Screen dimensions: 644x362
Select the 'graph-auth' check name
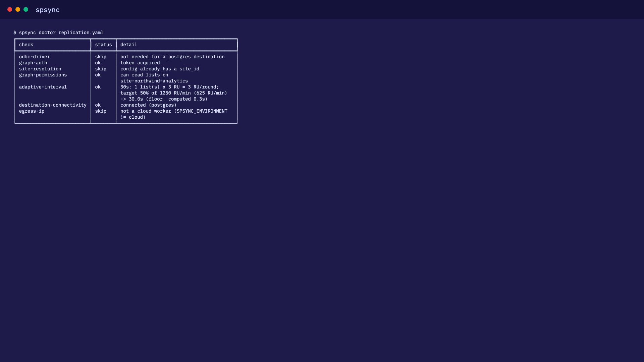click(x=33, y=63)
